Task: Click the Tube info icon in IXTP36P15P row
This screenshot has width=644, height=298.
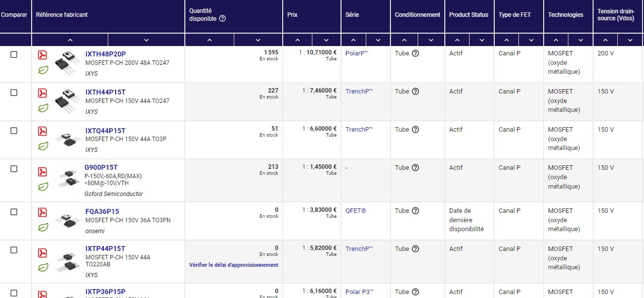Action: (415, 292)
